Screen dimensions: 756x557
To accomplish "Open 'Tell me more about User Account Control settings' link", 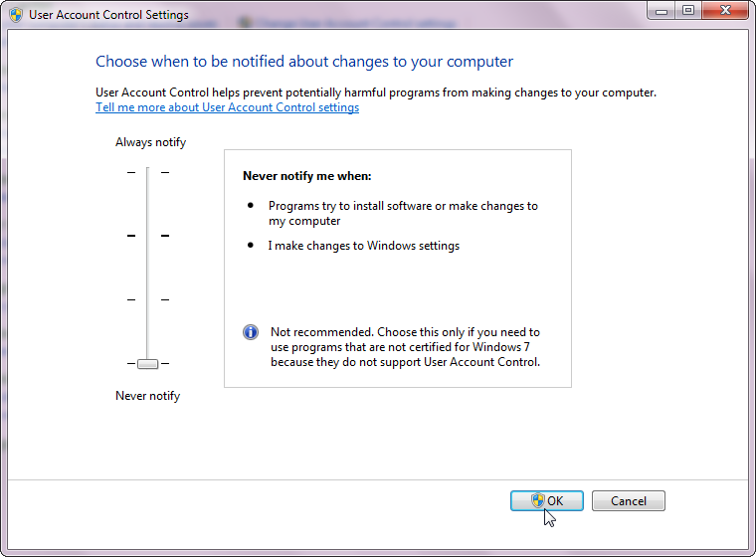I will 227,107.
